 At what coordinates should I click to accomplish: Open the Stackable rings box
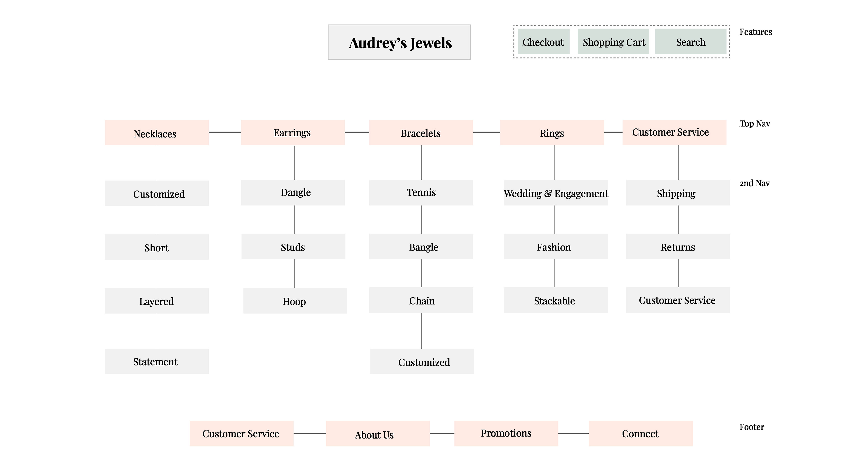point(555,300)
